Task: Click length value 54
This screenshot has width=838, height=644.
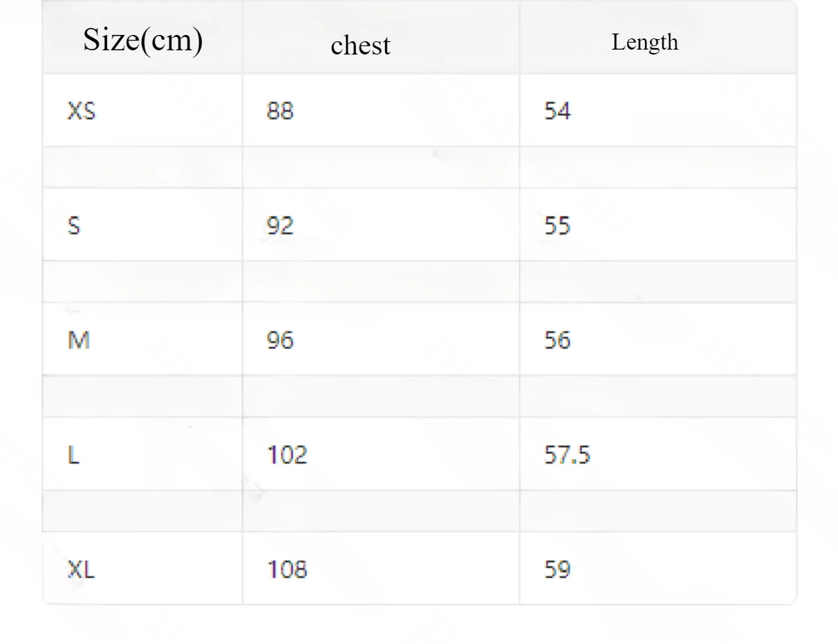Action: click(x=558, y=110)
